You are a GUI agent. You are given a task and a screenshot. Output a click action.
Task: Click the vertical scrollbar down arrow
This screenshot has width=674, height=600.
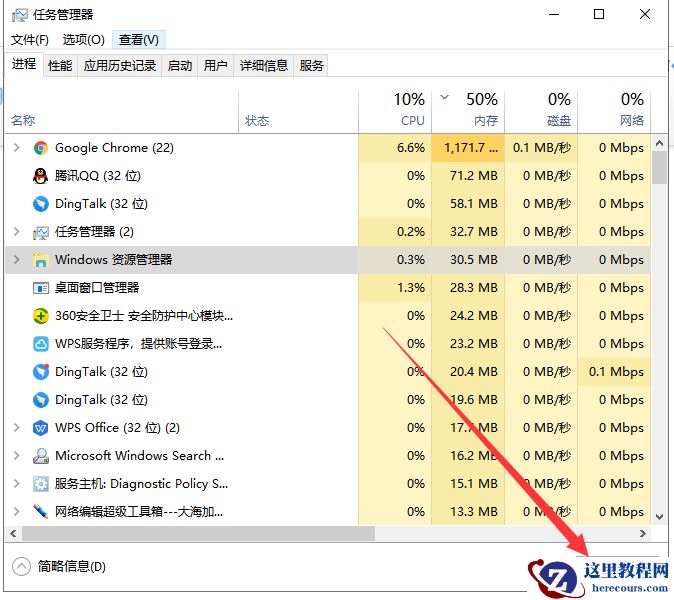click(x=659, y=517)
